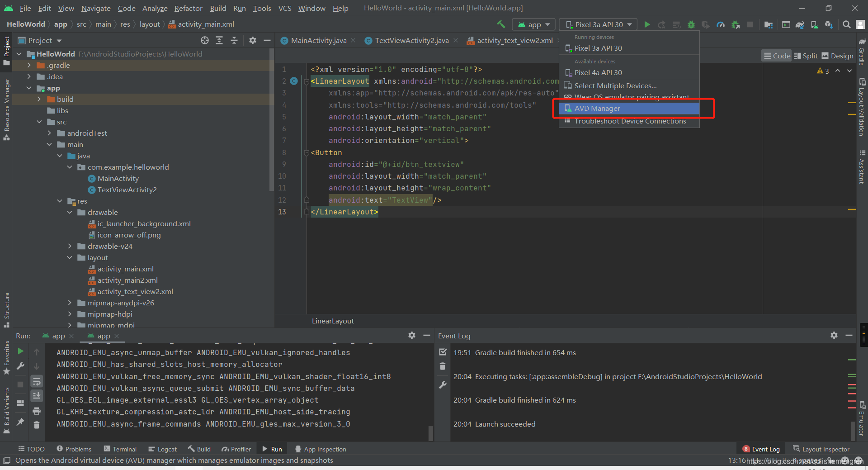Click the collapse marker beside the Button tag
Image resolution: width=868 pixels, height=470 pixels.
[307, 152]
